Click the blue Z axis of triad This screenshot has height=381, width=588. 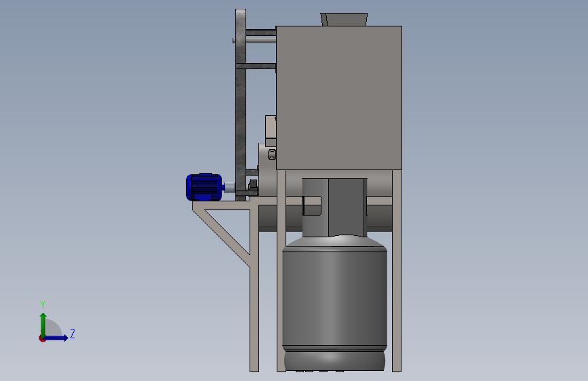click(56, 338)
